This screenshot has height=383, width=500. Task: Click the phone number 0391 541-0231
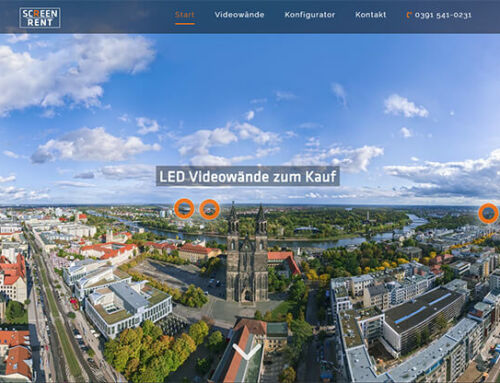[x=443, y=15]
